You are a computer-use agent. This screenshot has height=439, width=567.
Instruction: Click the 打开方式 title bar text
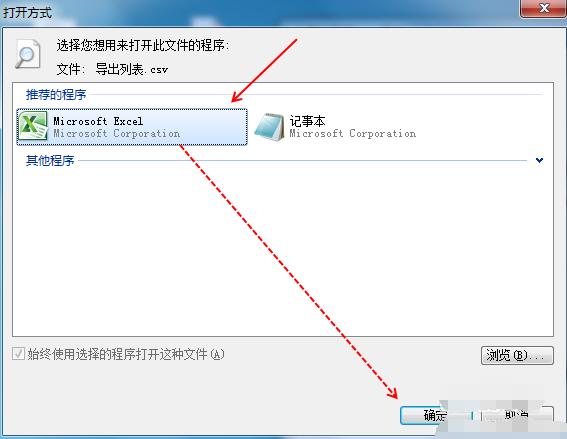(x=27, y=12)
